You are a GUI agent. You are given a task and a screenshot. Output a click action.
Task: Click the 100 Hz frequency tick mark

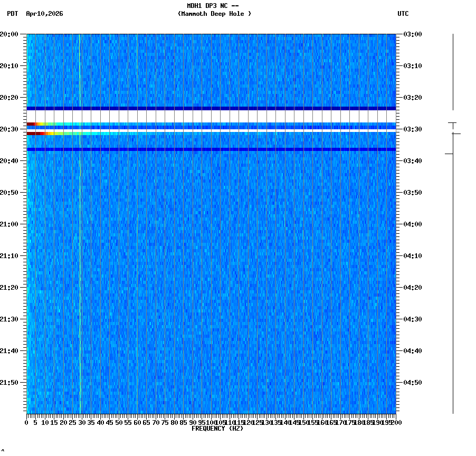coord(210,417)
